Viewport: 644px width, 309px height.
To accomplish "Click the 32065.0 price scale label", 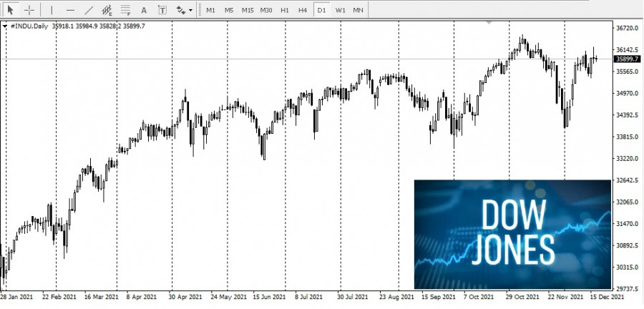I will 628,202.
